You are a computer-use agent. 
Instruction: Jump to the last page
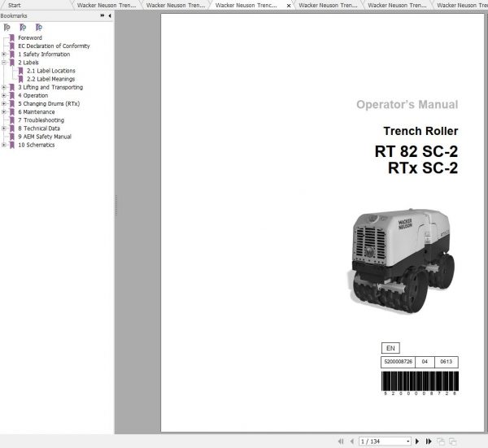coord(429,441)
